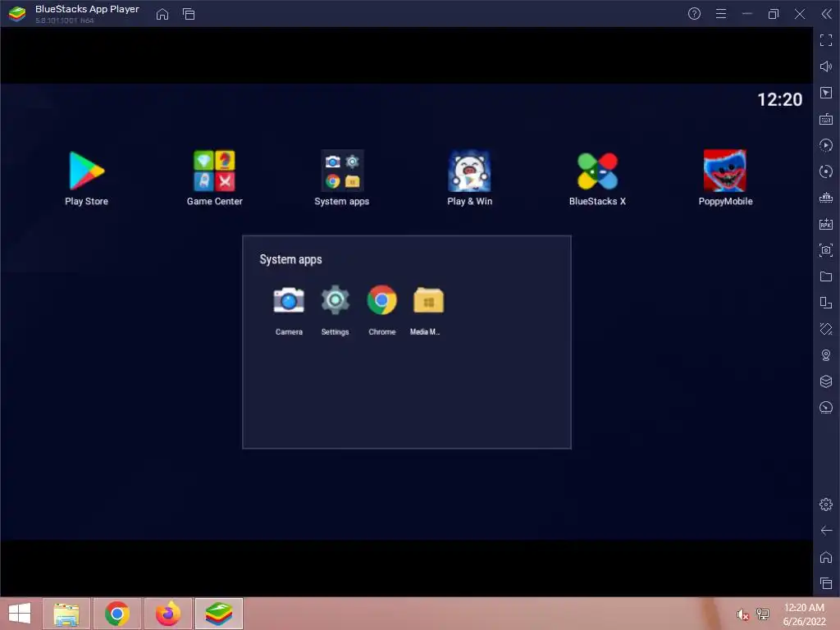Toggle full screen mode in sidebar
The height and width of the screenshot is (630, 840).
pos(826,40)
